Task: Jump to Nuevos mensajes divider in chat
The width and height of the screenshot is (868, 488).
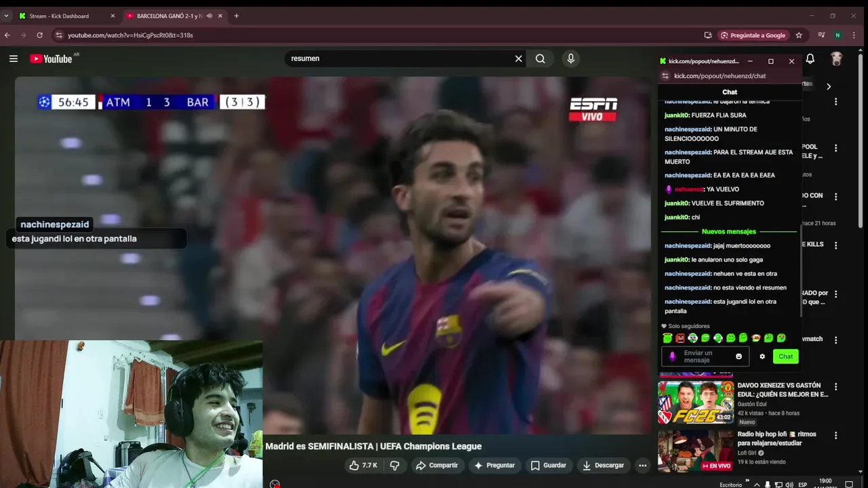Action: point(729,232)
